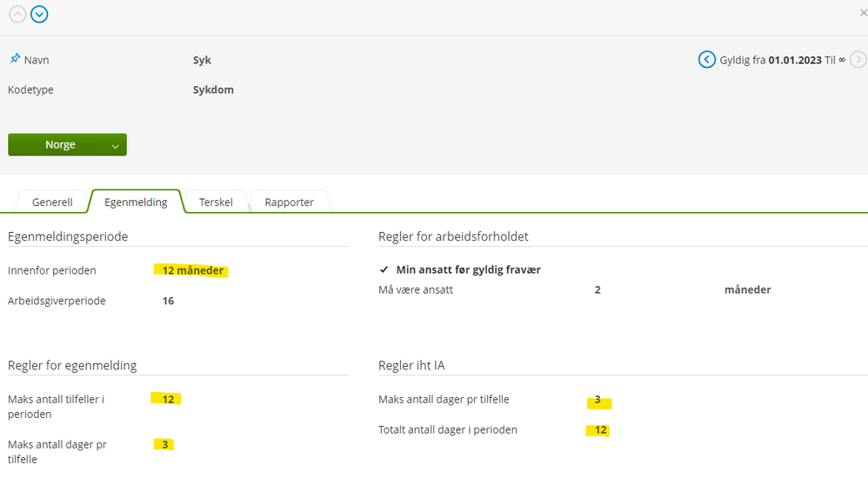The height and width of the screenshot is (498, 868).
Task: Click the Regler iht IA heading
Action: tap(411, 365)
